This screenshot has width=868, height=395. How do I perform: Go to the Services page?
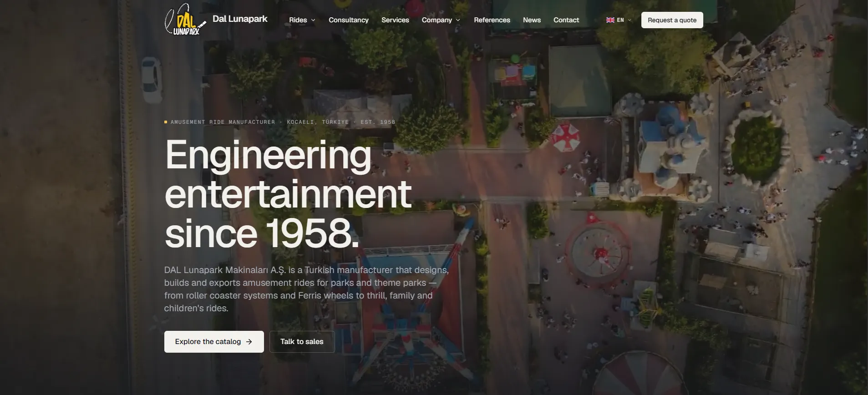click(x=395, y=20)
